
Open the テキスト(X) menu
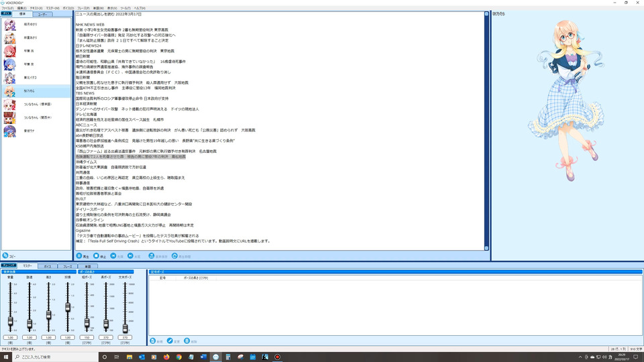click(36, 8)
